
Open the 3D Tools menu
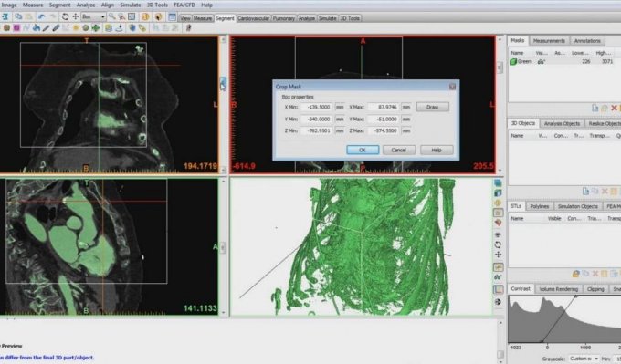coord(157,5)
